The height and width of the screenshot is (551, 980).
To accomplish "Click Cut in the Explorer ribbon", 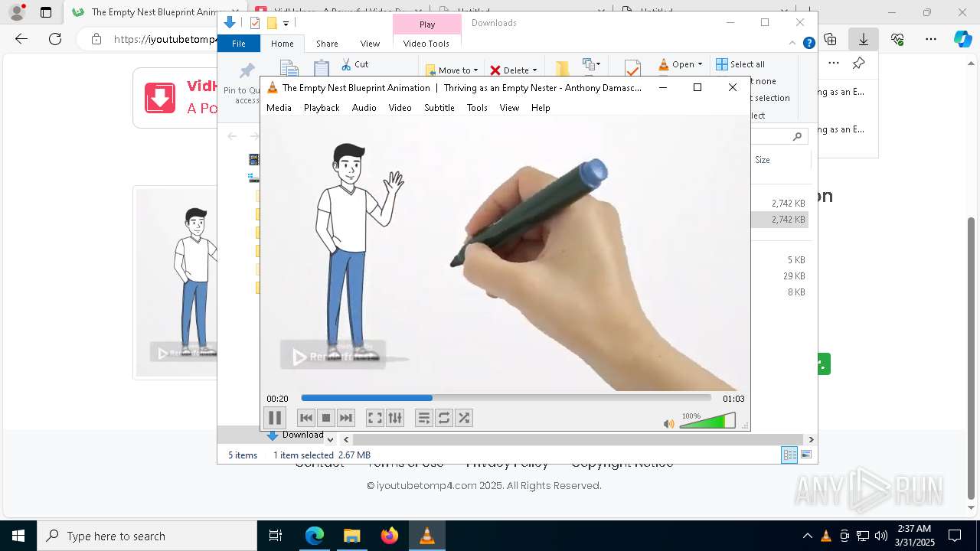I will (354, 64).
